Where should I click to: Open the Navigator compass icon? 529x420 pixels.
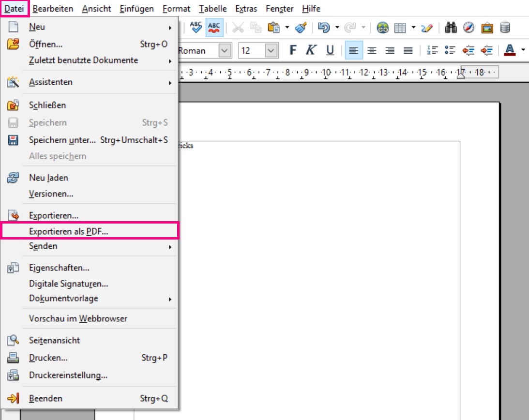469,27
